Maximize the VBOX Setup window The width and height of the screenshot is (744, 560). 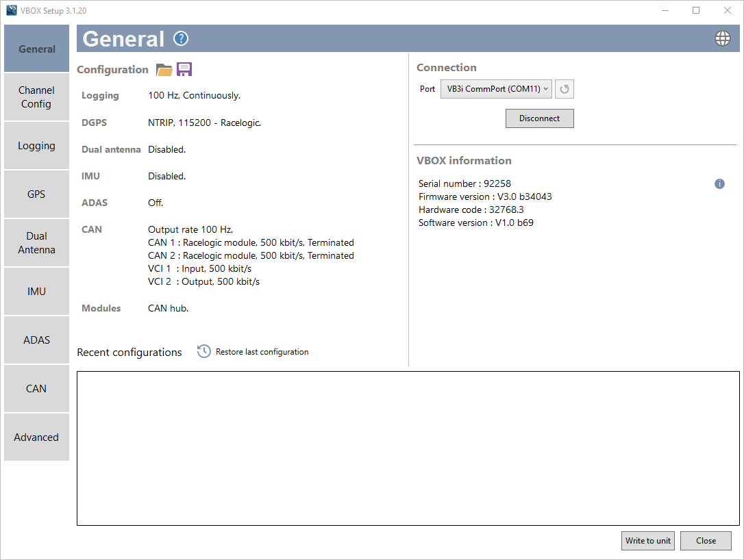coord(696,10)
